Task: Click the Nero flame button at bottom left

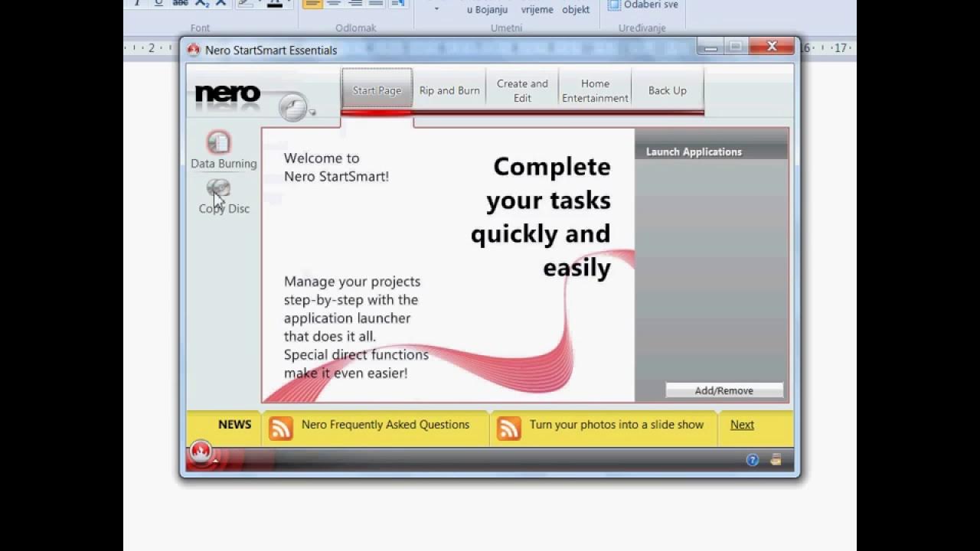Action: coord(201,452)
